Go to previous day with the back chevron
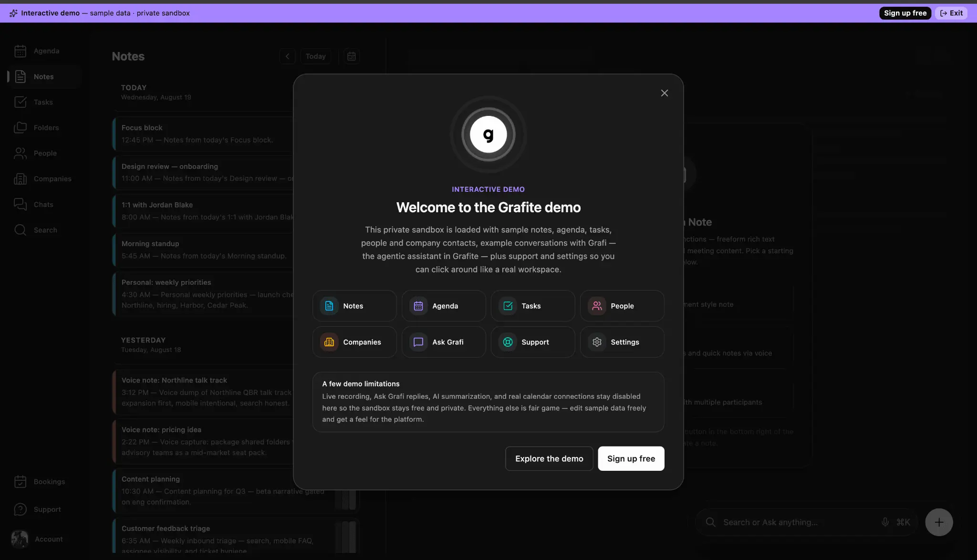 (x=287, y=56)
